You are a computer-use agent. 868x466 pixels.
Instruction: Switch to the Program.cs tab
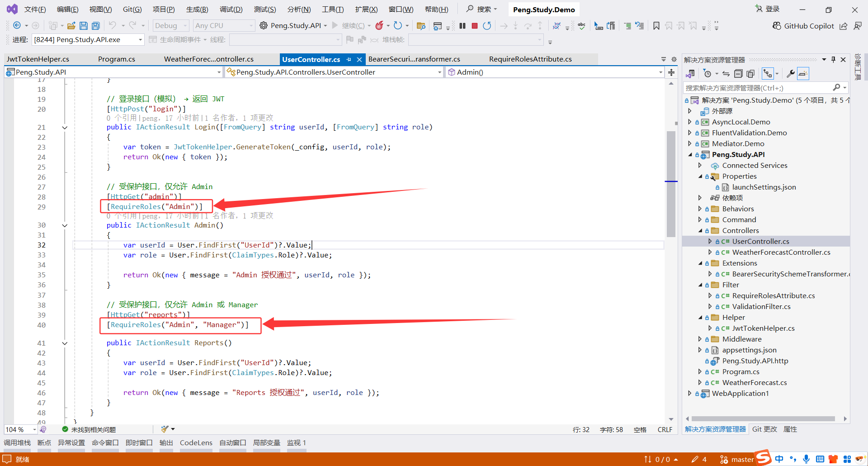(117, 59)
